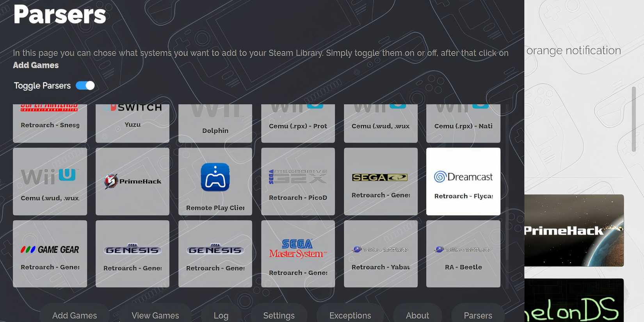Select the Remote Play Client parser card
644x322 pixels.
click(x=215, y=181)
